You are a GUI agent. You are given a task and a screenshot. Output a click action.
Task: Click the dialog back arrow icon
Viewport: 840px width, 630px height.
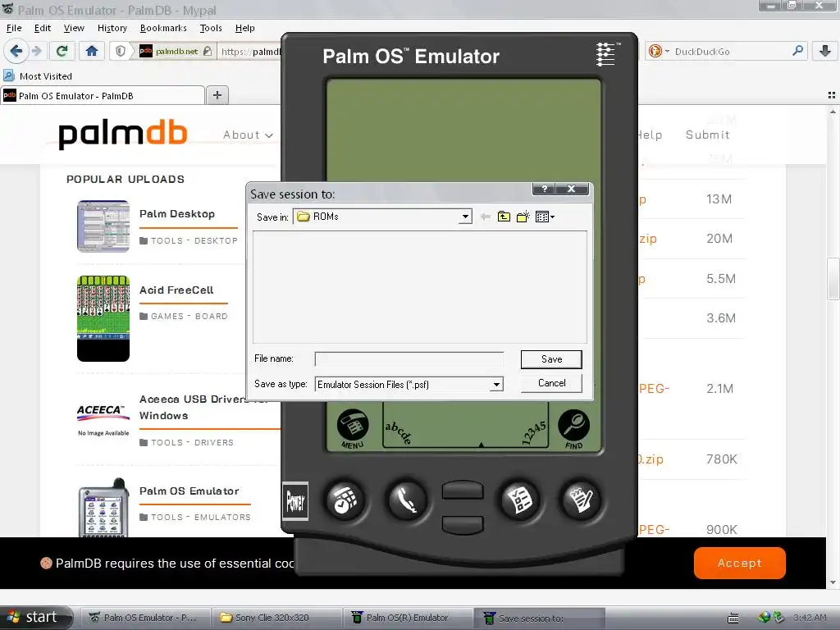486,217
